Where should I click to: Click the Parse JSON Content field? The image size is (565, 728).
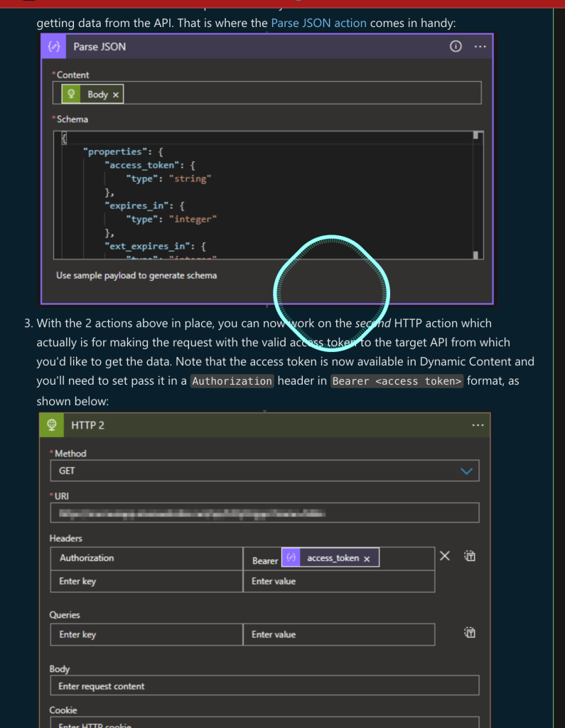267,93
